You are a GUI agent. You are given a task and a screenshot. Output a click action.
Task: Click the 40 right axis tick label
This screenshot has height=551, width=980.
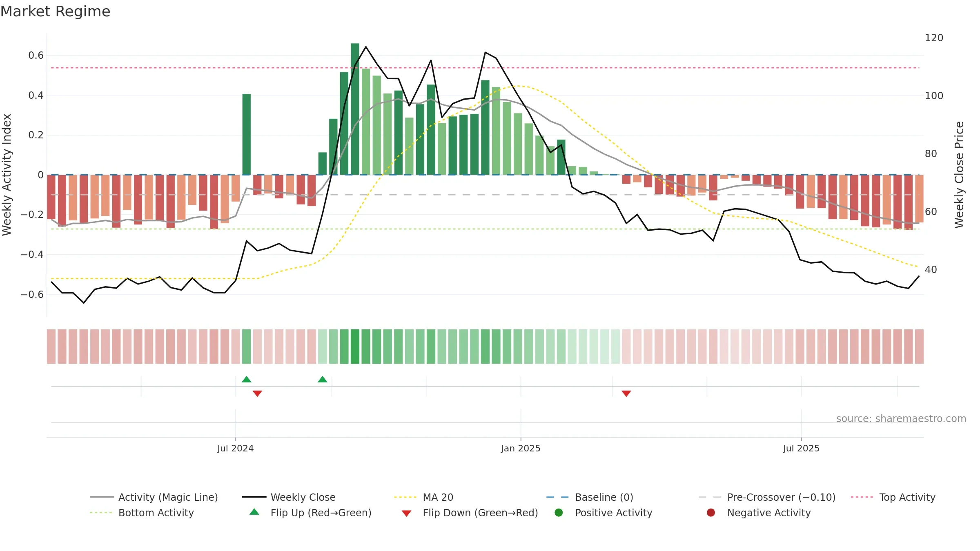coord(931,270)
